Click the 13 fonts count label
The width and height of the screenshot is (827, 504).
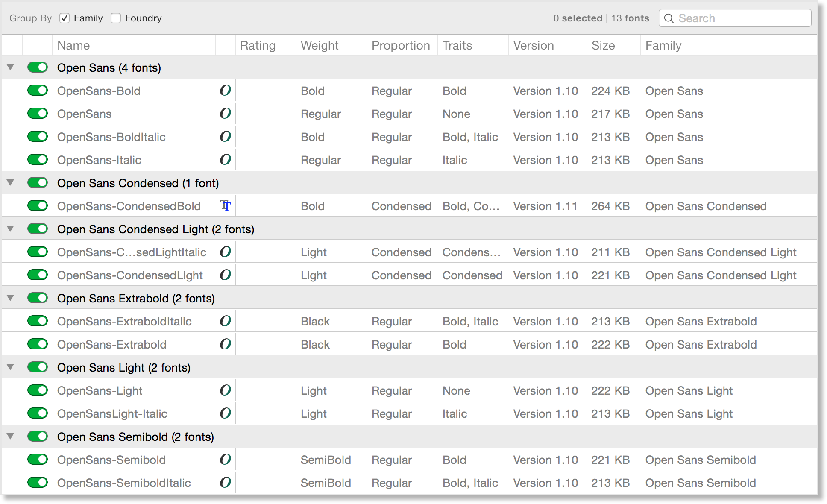630,18
